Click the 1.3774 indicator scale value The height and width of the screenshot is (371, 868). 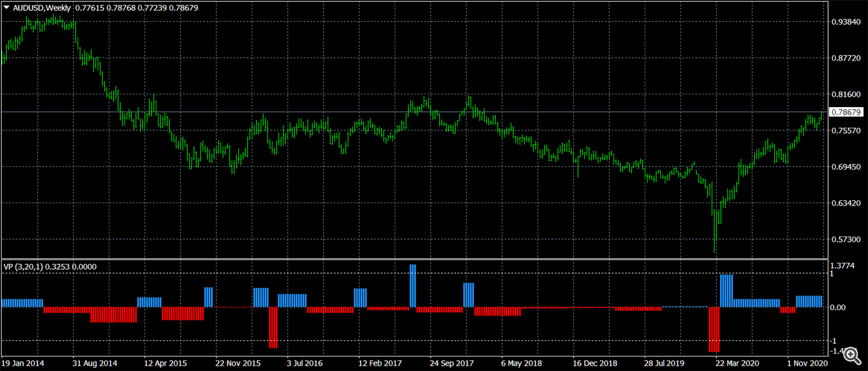point(842,266)
